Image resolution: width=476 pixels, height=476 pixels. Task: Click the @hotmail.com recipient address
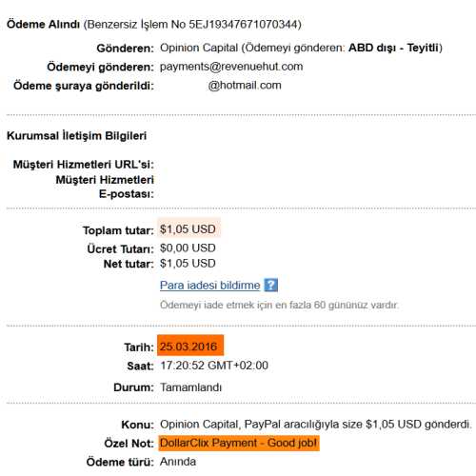(245, 86)
